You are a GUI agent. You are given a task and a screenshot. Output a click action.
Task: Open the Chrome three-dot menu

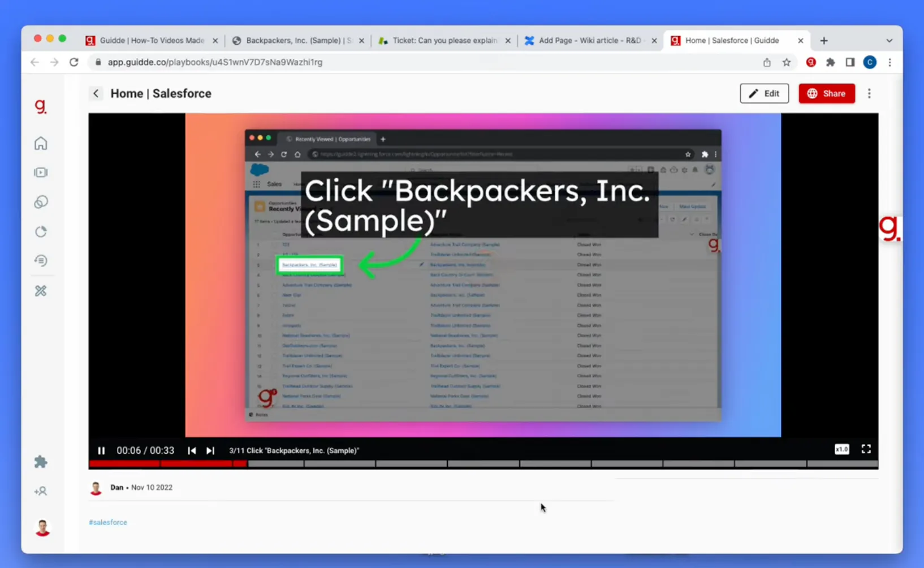(890, 62)
